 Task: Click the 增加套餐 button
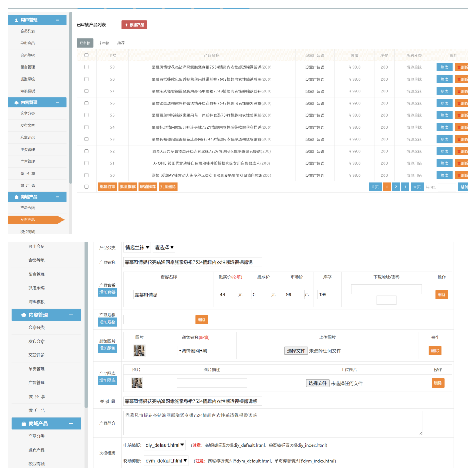click(x=107, y=292)
